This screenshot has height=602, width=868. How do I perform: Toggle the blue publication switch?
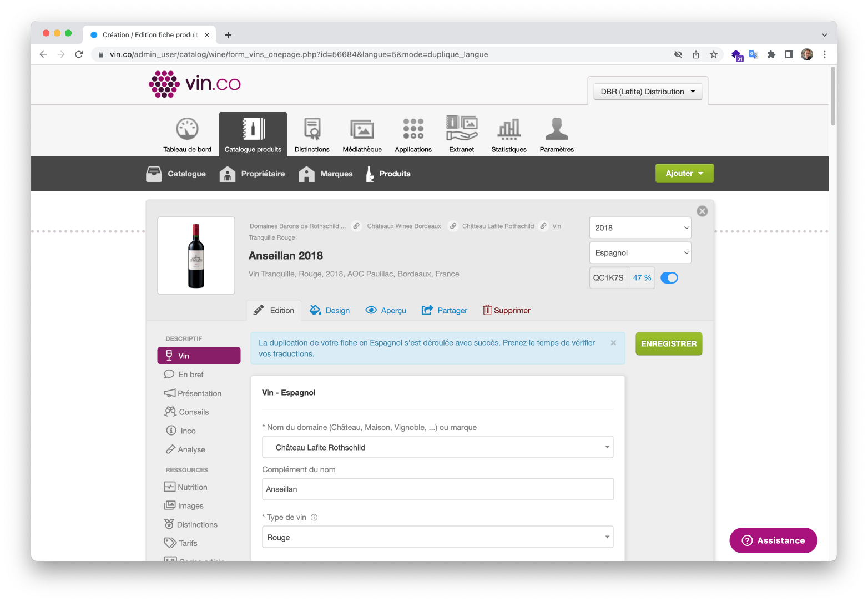coord(669,277)
